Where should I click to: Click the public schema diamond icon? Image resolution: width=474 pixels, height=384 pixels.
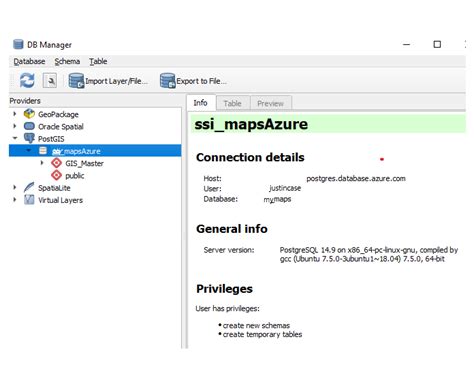56,175
